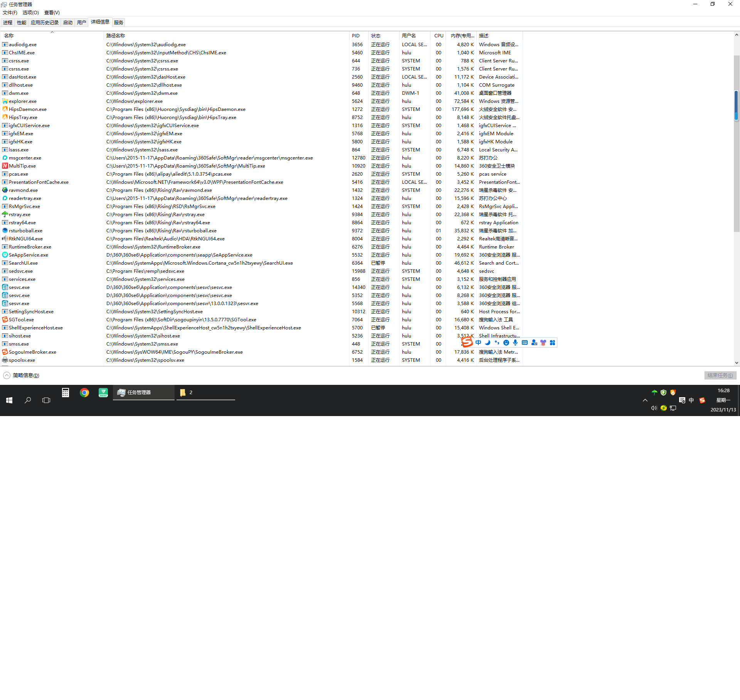Click the green umbrella Rising tray icon
Viewport: 740px width, 700px height.
coord(654,393)
